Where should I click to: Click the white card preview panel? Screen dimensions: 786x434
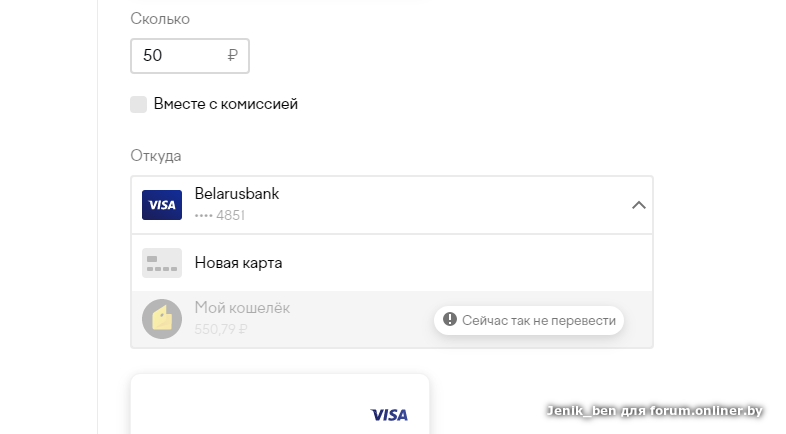280,405
